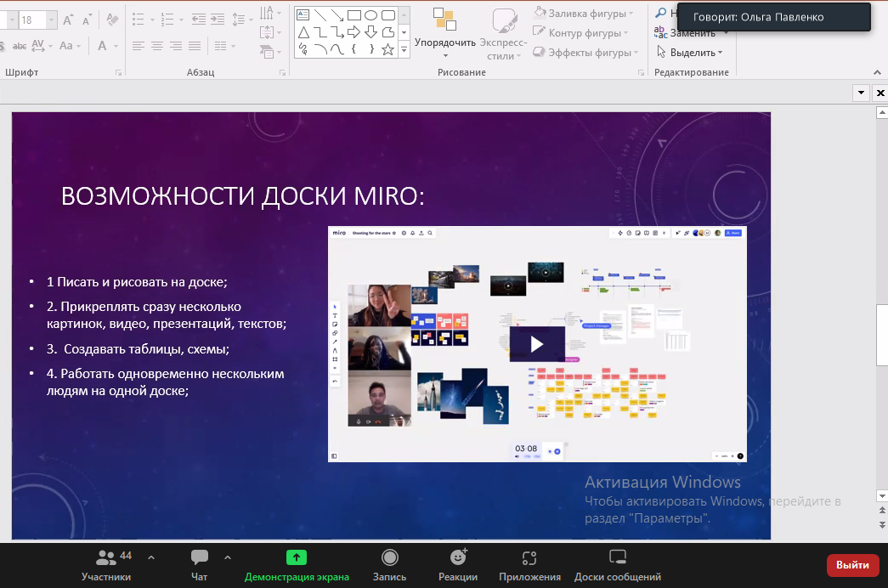Select the Right Arrow block shape

354,32
